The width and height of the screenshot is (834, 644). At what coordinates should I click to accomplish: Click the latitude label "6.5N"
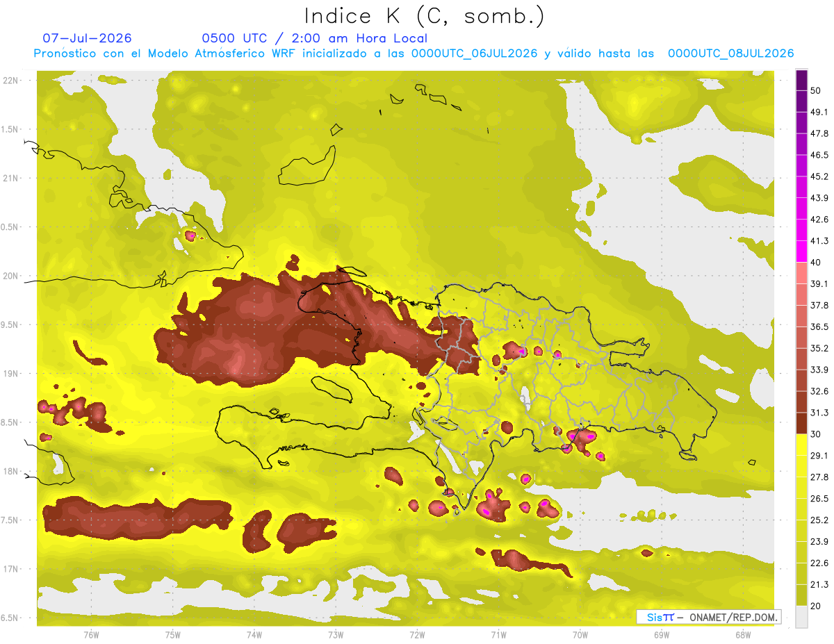pyautogui.click(x=10, y=618)
